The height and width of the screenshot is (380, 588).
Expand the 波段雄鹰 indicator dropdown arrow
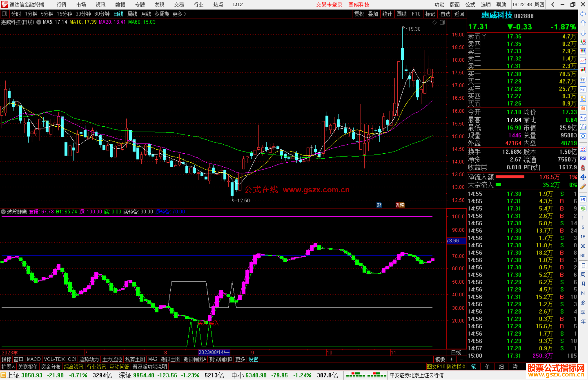[4, 212]
